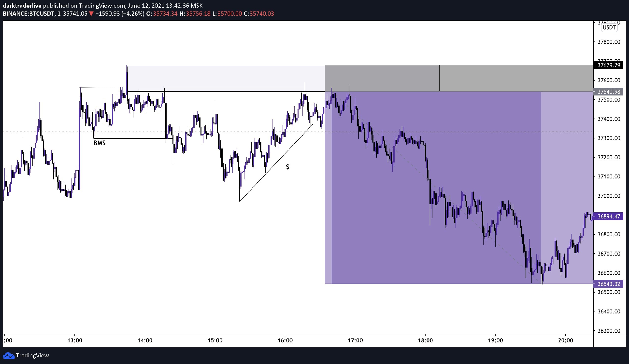Click the TradingView cloud logo icon
Image resolution: width=629 pixels, height=364 pixels.
pyautogui.click(x=9, y=355)
